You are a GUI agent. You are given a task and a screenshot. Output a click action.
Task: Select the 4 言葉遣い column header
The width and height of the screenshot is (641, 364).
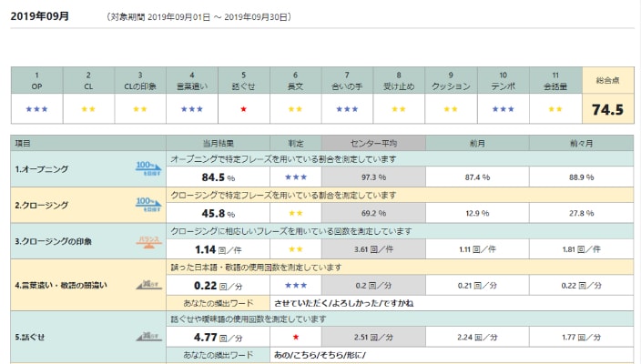click(x=192, y=80)
